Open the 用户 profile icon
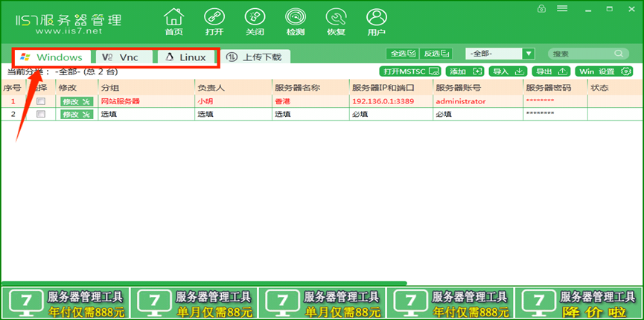 click(x=376, y=22)
